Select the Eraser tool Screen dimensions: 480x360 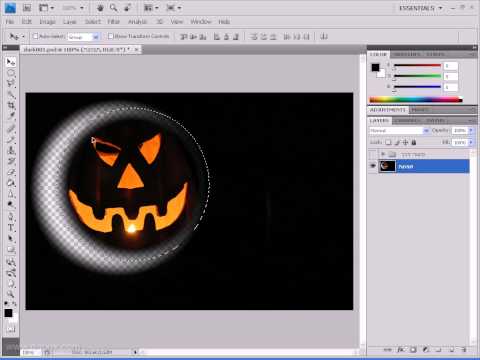(11, 172)
